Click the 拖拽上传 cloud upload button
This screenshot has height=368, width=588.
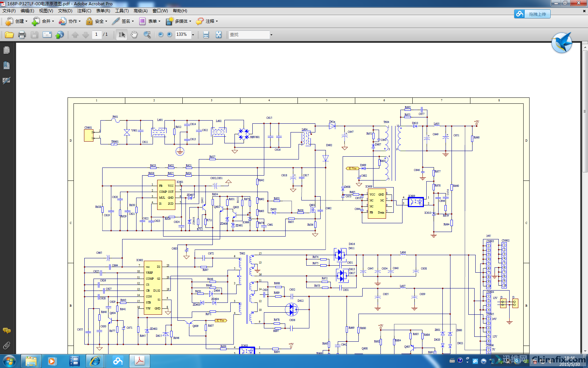(532, 14)
